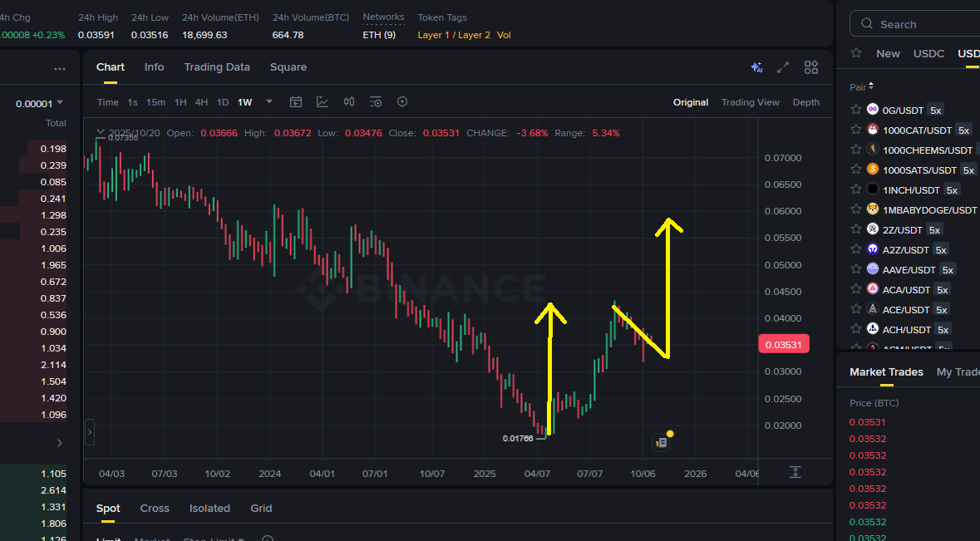Screen dimensions: 980x541
Task: Open the AI chart assistant icon
Action: coord(757,67)
